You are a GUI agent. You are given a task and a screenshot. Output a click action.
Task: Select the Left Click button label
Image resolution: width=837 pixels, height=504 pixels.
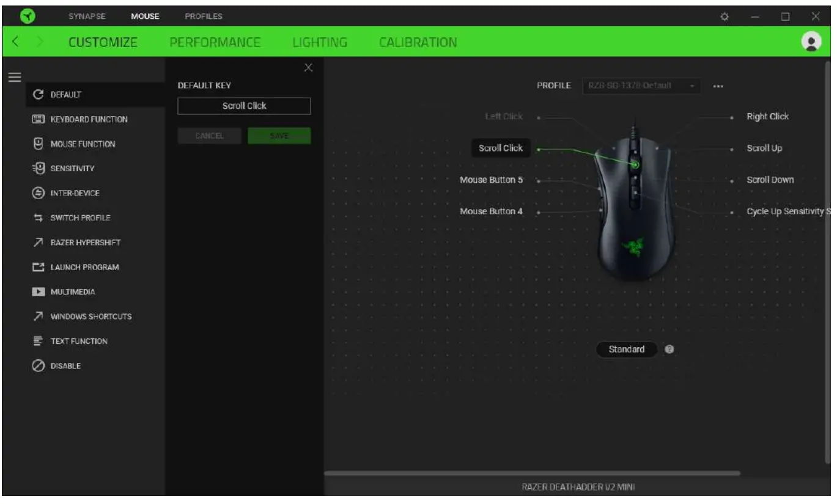pos(504,116)
